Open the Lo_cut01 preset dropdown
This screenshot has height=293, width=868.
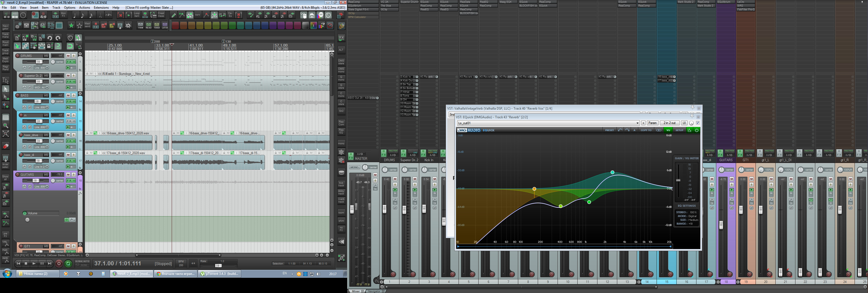(x=637, y=123)
